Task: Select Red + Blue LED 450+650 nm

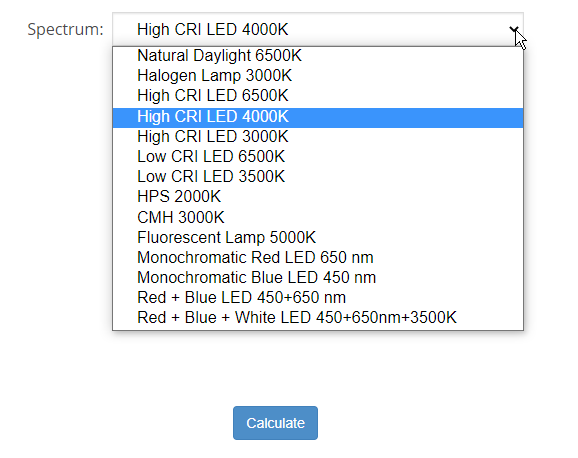Action: 318,297
